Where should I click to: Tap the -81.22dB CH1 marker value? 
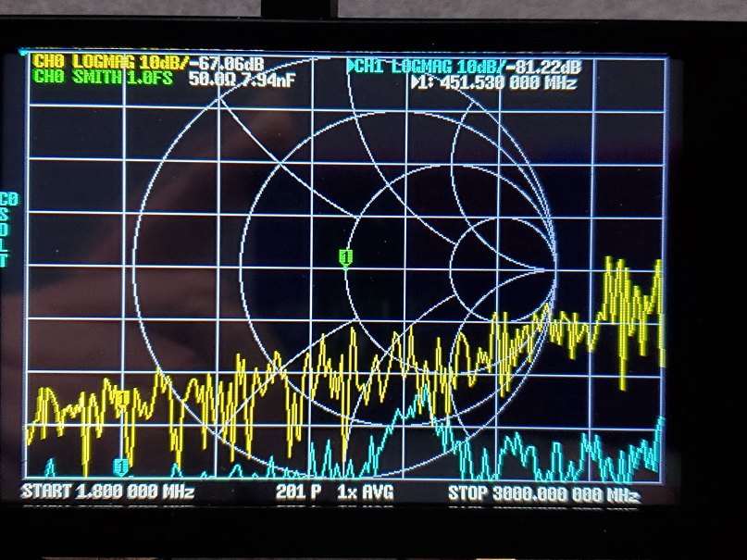(x=544, y=68)
